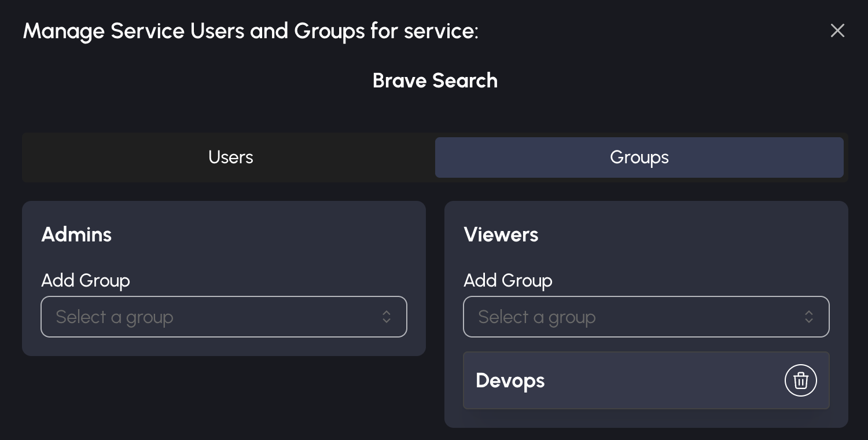Open the Admins Select a group dropdown
Screen dimensions: 868x440
(x=224, y=317)
